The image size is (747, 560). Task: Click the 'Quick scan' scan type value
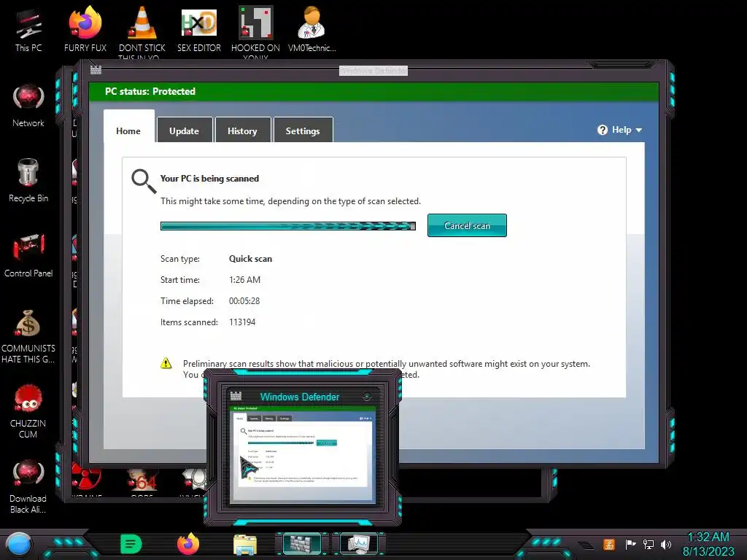point(251,259)
